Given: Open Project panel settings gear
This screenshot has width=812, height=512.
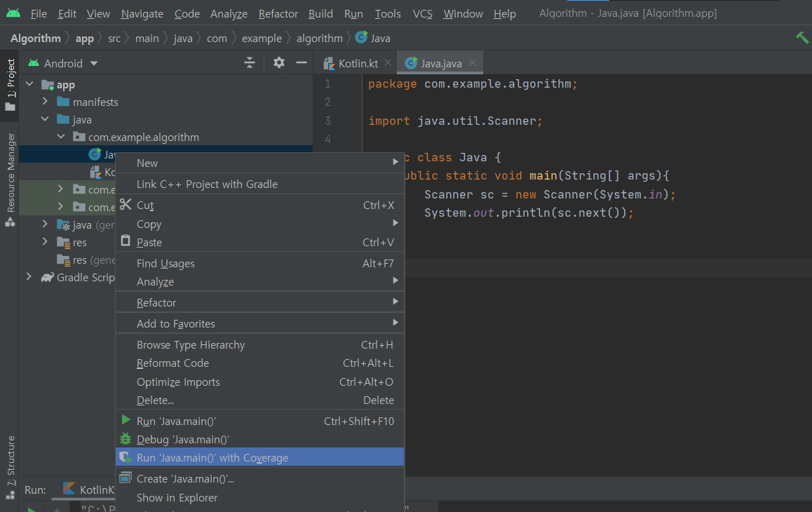Looking at the screenshot, I should tap(278, 62).
